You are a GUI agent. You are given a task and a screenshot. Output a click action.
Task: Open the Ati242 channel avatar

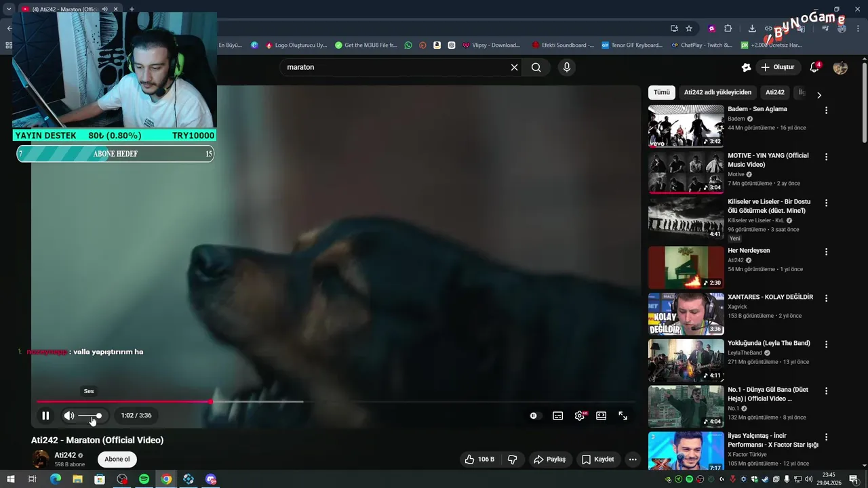(x=41, y=459)
